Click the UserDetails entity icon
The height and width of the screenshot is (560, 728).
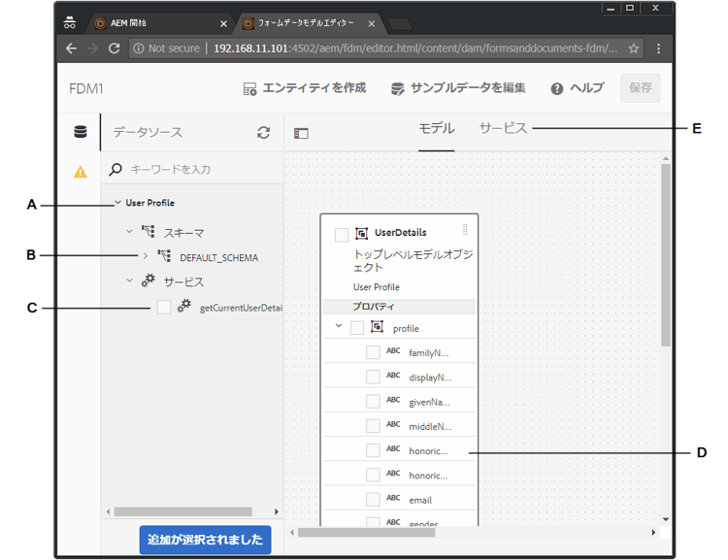pyautogui.click(x=361, y=233)
